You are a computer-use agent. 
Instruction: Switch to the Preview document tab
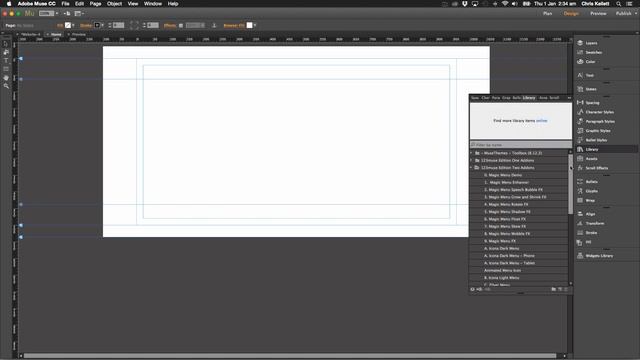coord(78,35)
